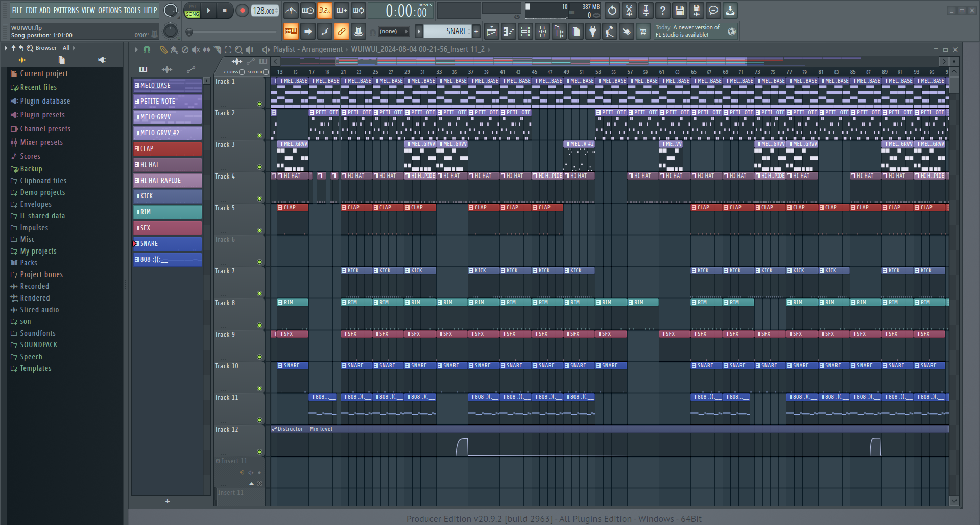Select the CLAP pattern in picker
This screenshot has width=980, height=525.
pos(168,148)
